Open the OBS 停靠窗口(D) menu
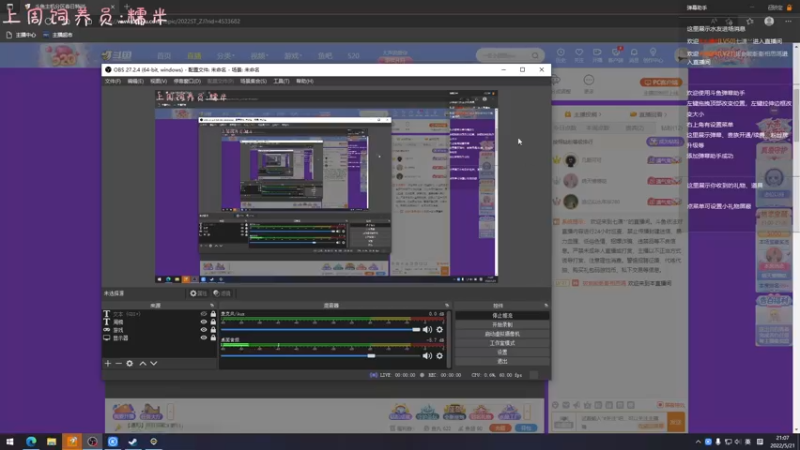The height and width of the screenshot is (450, 800). 187,81
